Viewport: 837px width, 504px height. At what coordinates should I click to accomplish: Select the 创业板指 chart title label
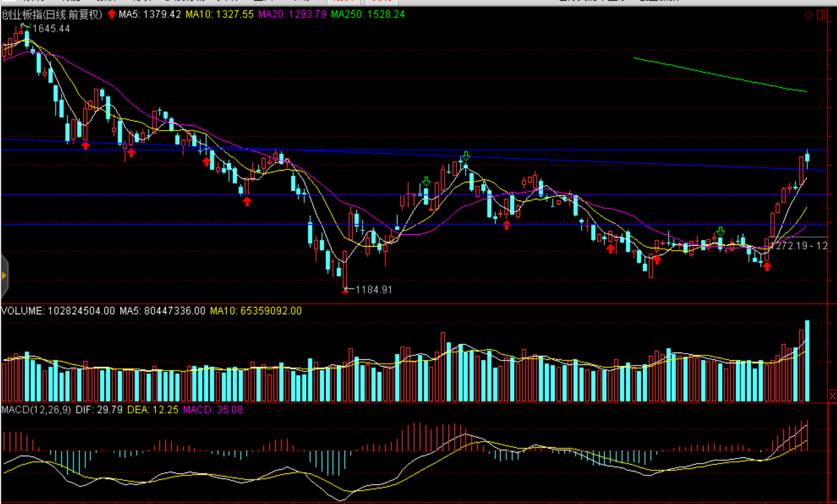tap(52, 15)
